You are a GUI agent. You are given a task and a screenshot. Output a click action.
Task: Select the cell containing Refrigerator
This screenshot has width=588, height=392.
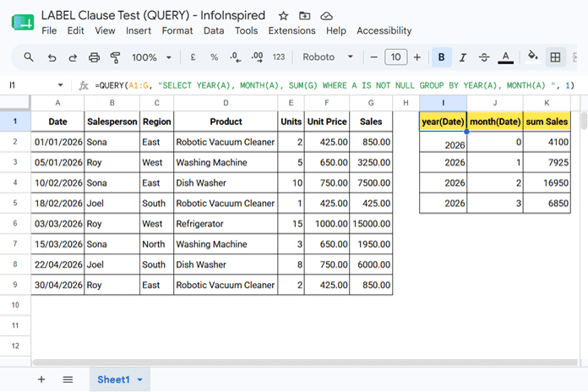click(226, 224)
